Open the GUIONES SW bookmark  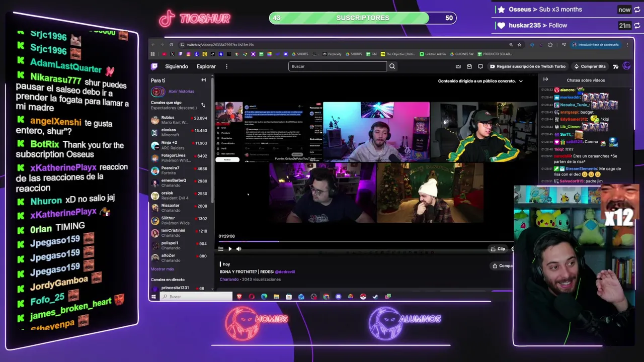tap(462, 54)
